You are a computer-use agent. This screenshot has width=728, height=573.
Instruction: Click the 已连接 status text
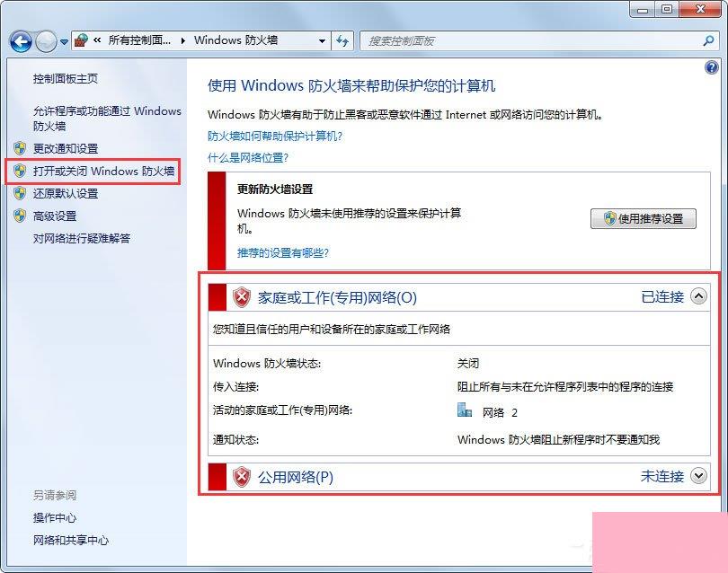click(x=662, y=297)
